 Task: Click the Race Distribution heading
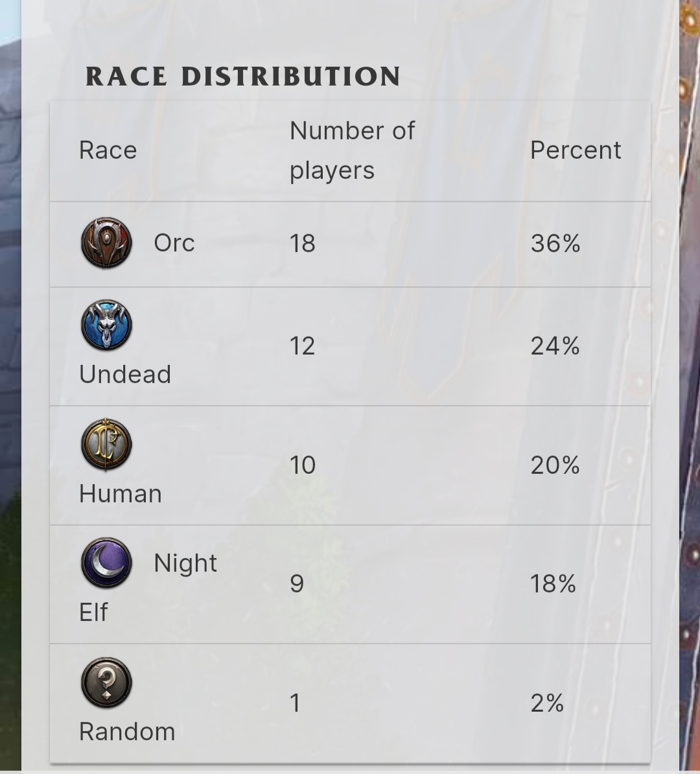(243, 76)
